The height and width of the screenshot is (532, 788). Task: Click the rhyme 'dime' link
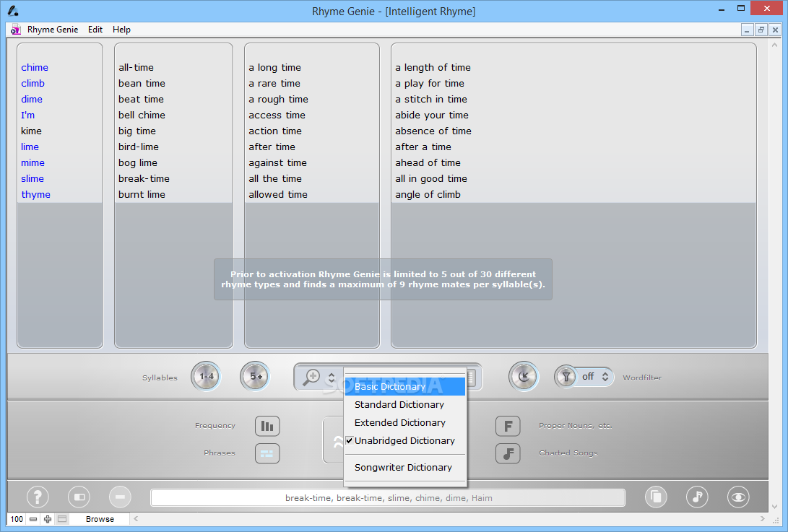point(32,100)
